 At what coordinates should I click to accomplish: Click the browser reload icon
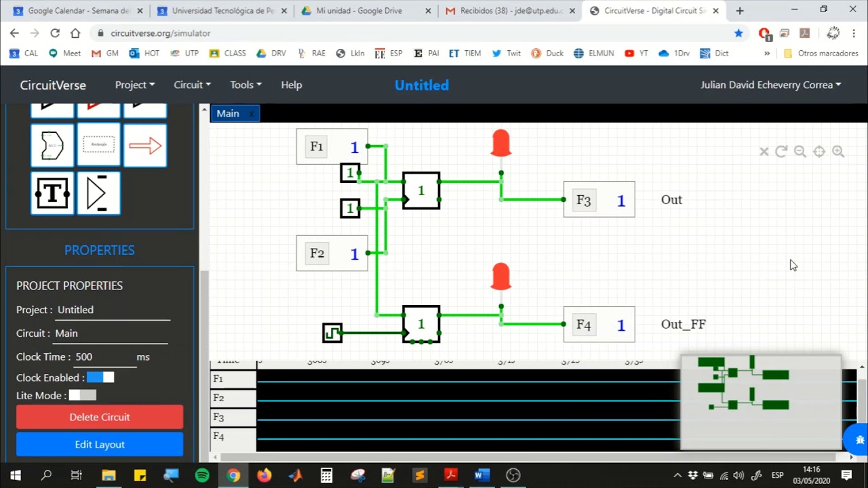[55, 33]
